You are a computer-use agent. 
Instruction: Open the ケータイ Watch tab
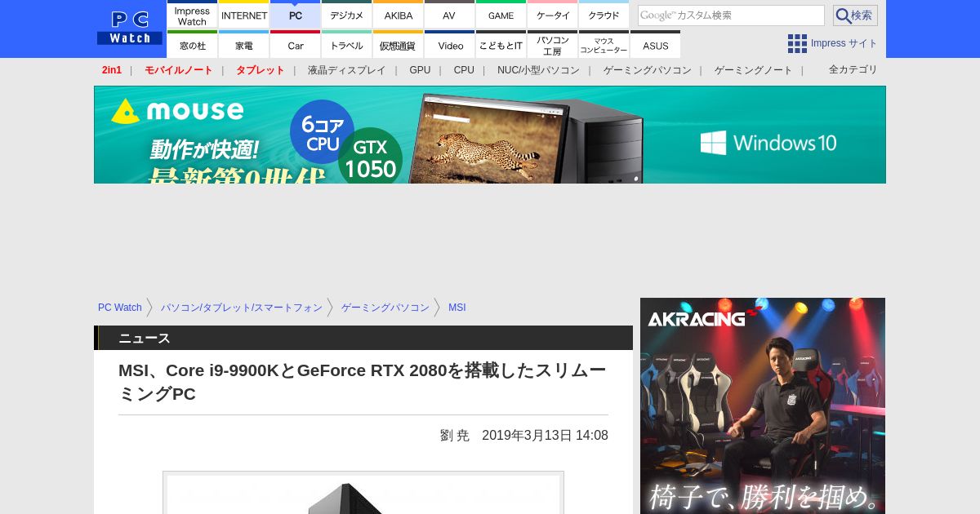(x=553, y=14)
